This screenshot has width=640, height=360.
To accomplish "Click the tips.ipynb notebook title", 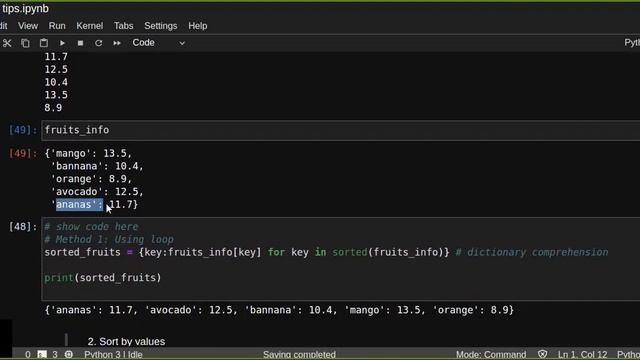I will pyautogui.click(x=25, y=9).
